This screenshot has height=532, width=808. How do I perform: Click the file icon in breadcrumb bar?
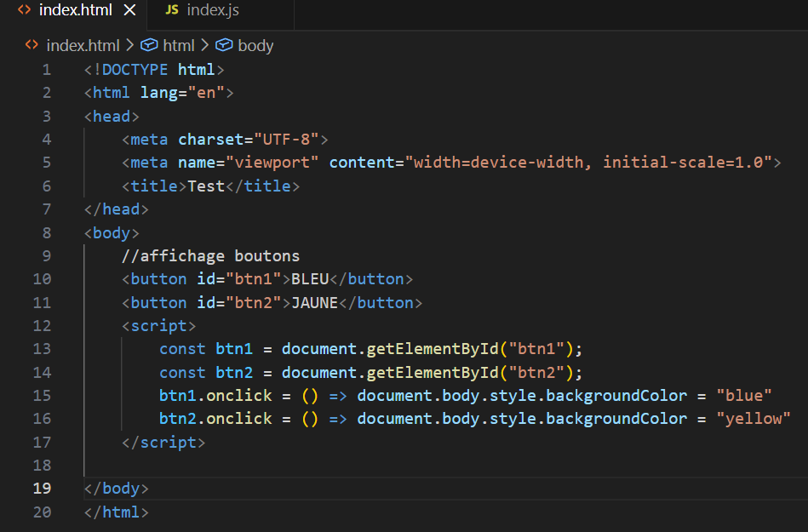tap(32, 45)
